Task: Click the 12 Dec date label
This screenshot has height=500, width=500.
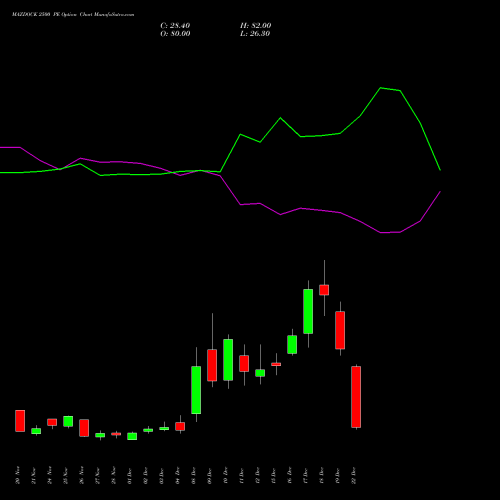Action: 258,475
